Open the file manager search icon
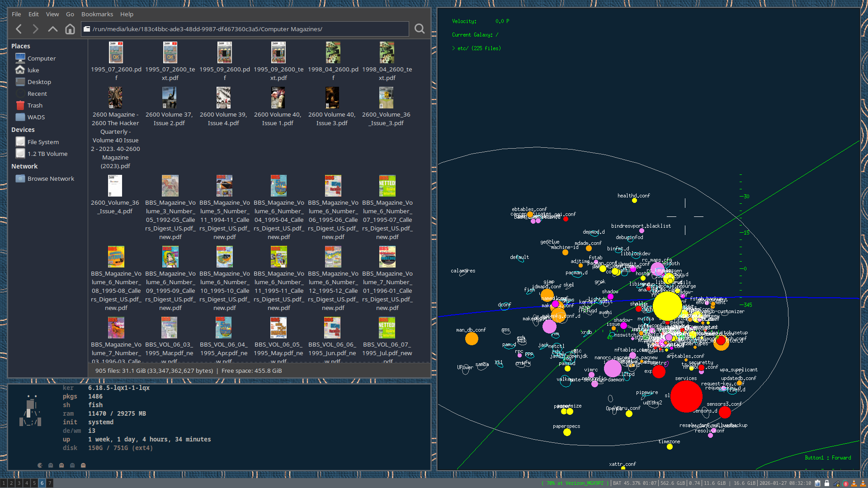The width and height of the screenshot is (868, 488). pos(420,29)
